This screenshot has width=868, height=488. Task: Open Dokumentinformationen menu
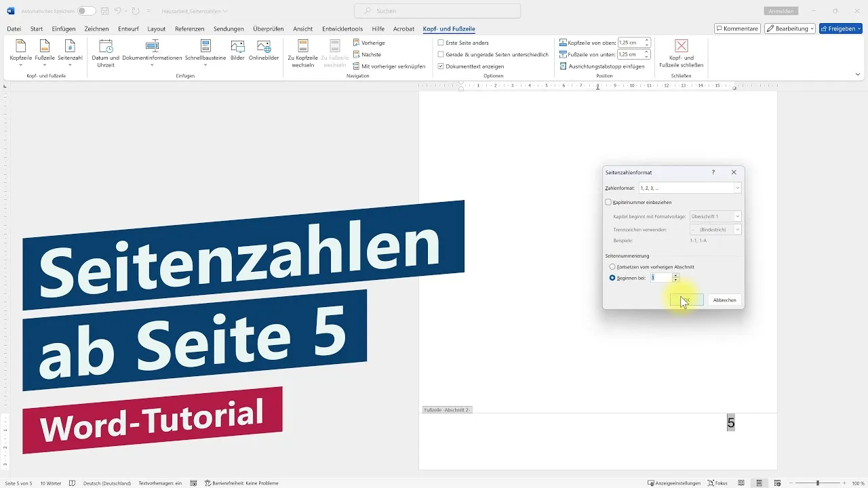(x=152, y=52)
